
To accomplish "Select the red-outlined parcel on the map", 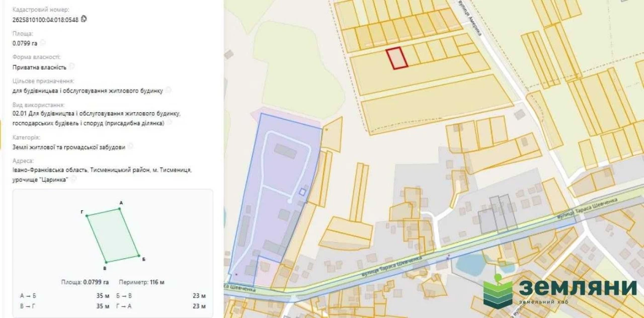I will point(397,58).
